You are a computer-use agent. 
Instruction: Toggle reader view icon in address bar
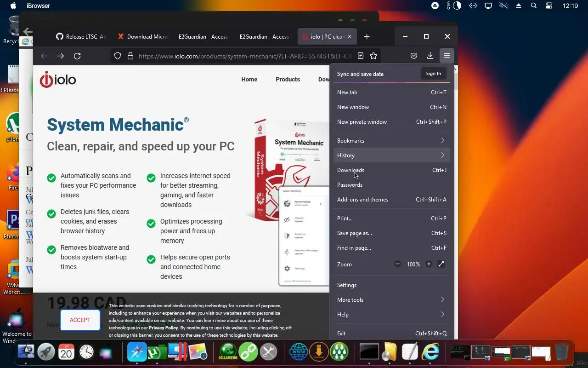[361, 56]
